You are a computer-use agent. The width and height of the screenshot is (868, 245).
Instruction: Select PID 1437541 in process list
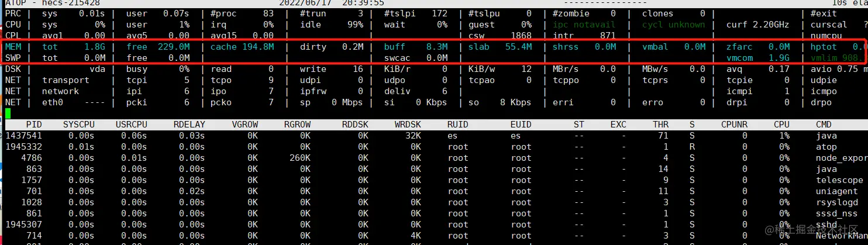[x=23, y=136]
